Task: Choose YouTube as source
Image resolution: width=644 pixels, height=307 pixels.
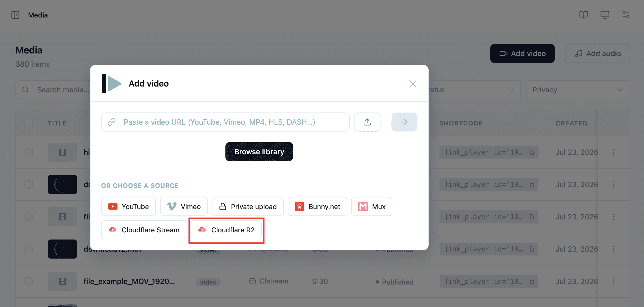Action: click(x=129, y=206)
